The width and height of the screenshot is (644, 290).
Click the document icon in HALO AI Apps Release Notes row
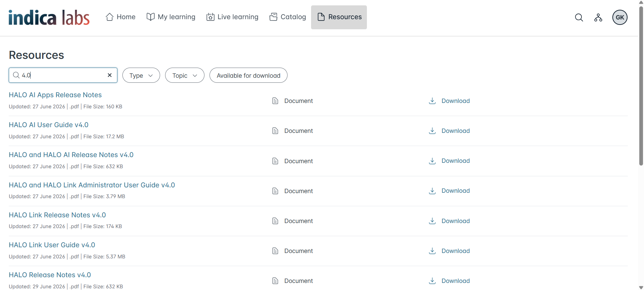click(x=275, y=101)
